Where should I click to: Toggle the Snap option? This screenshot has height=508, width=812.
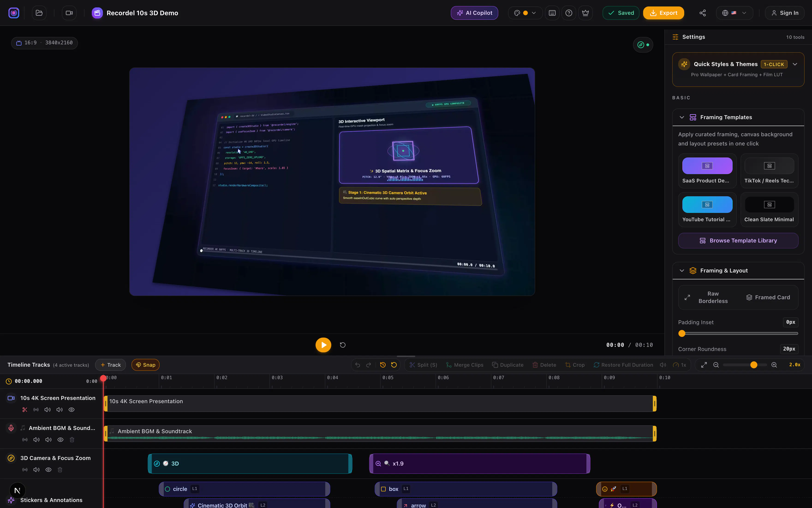146,365
